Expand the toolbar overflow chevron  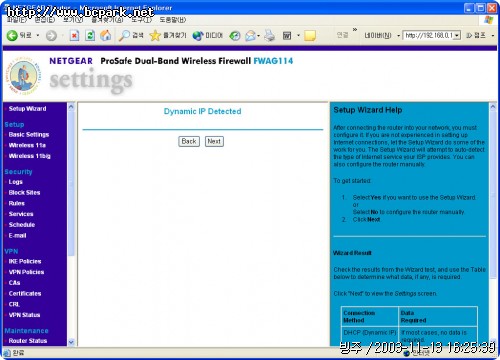click(x=355, y=30)
